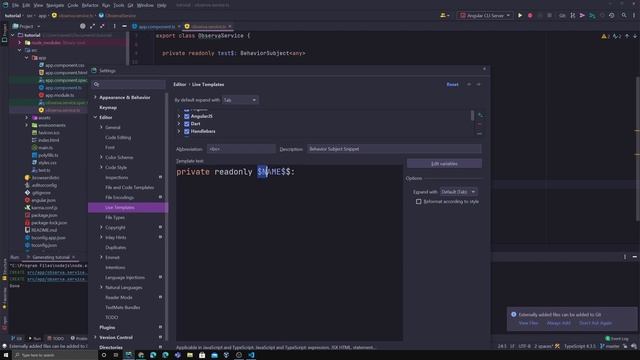Select Keymap in settings tree
The width and height of the screenshot is (640, 360).
pos(108,108)
